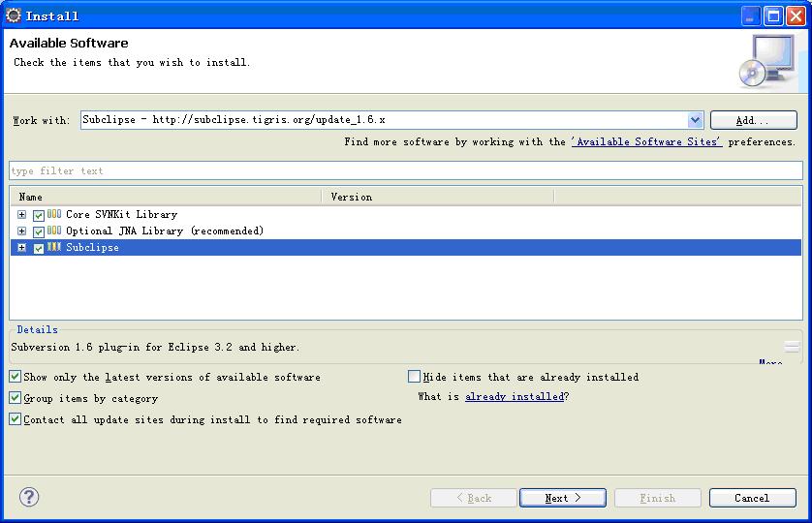812x523 pixels.
Task: Uncheck the Core SVNKit Library checkbox
Action: pyautogui.click(x=39, y=215)
